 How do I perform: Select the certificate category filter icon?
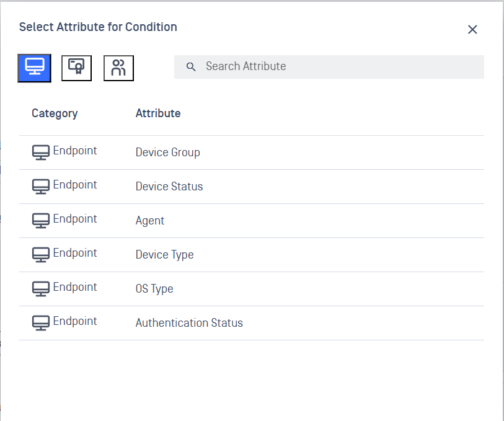[x=76, y=68]
